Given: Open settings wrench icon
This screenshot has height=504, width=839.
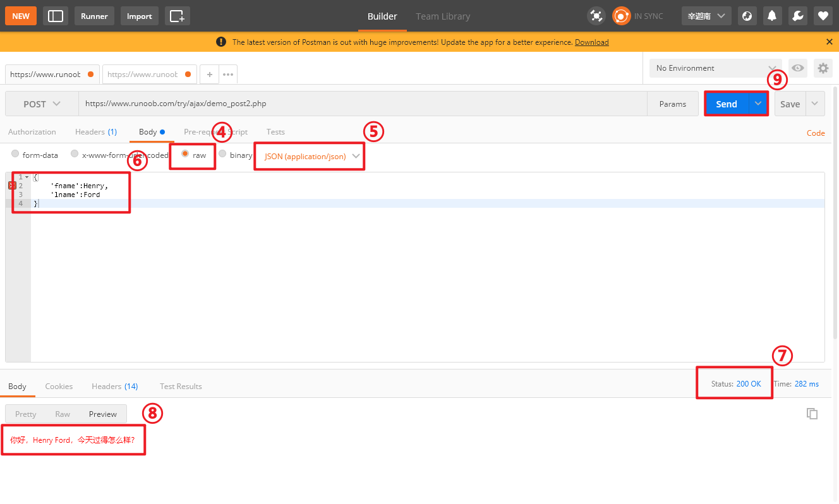Looking at the screenshot, I should [x=797, y=16].
